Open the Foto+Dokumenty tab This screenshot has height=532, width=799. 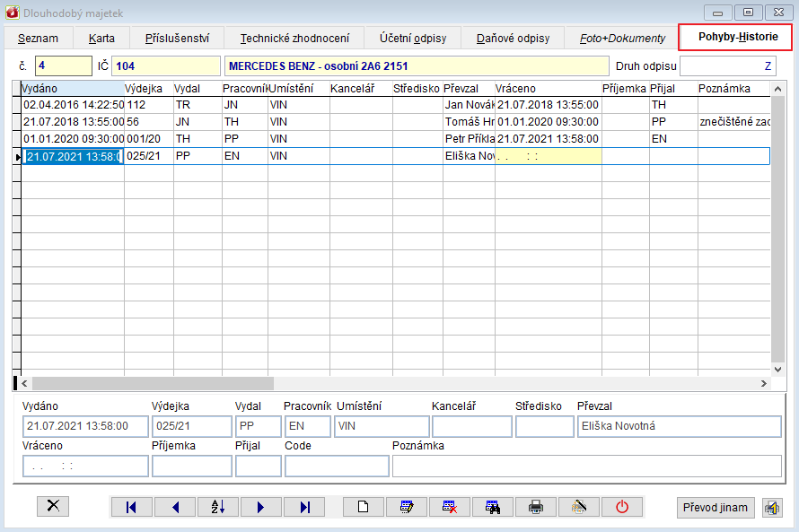point(622,39)
